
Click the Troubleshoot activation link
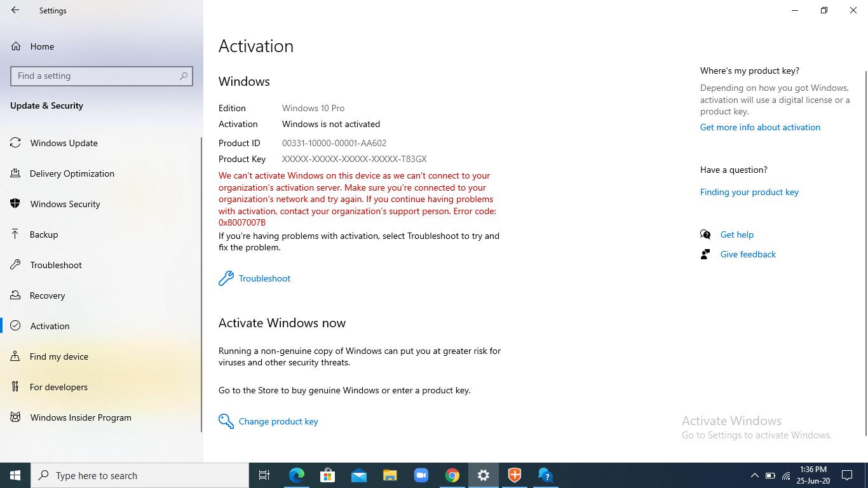pyautogui.click(x=264, y=278)
